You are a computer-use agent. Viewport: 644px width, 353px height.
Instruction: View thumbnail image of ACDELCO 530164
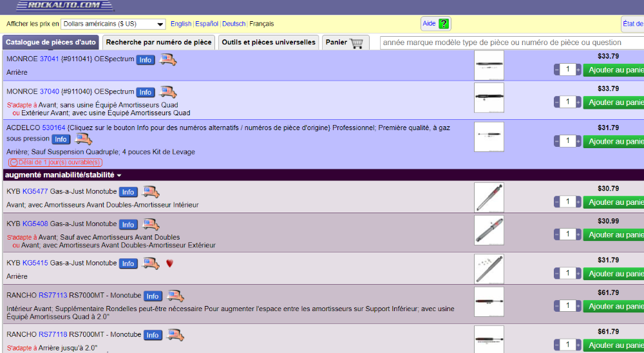(489, 137)
